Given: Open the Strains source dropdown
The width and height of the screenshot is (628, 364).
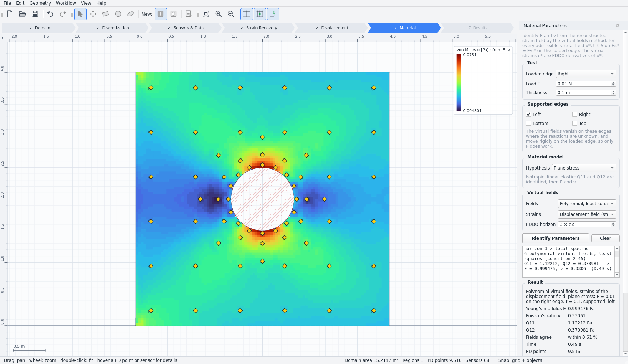Looking at the screenshot, I should 587,214.
